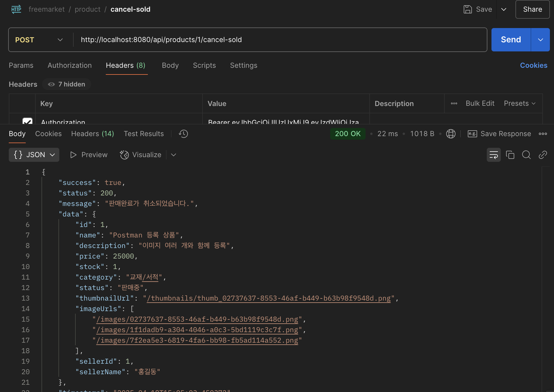Open the JSON format dropdown
The height and width of the screenshot is (392, 554).
tap(34, 155)
